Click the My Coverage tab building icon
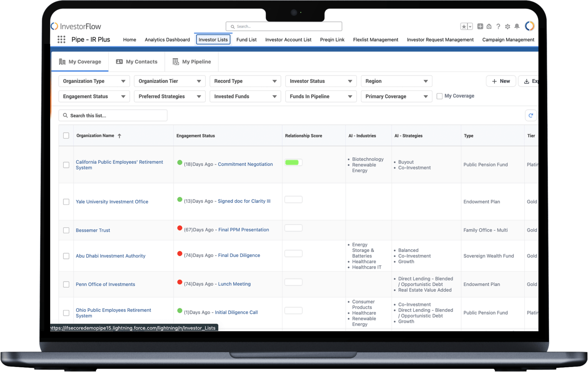Viewport: 588px width, 372px height. pos(62,62)
